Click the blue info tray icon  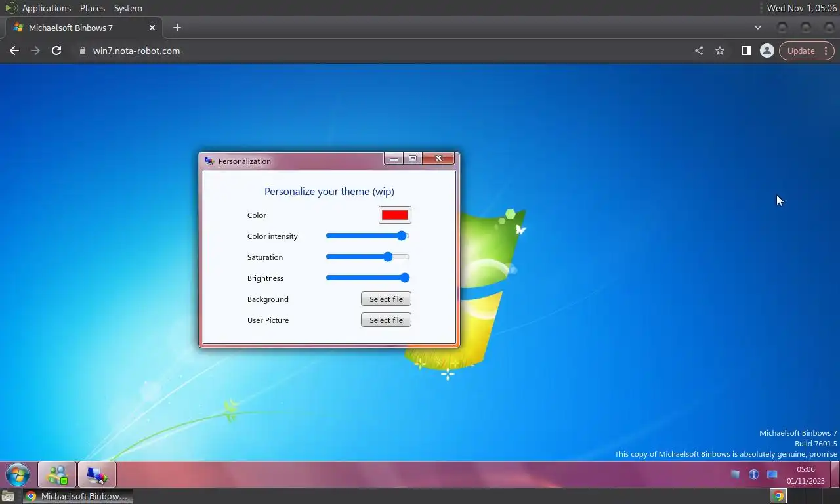[753, 474]
